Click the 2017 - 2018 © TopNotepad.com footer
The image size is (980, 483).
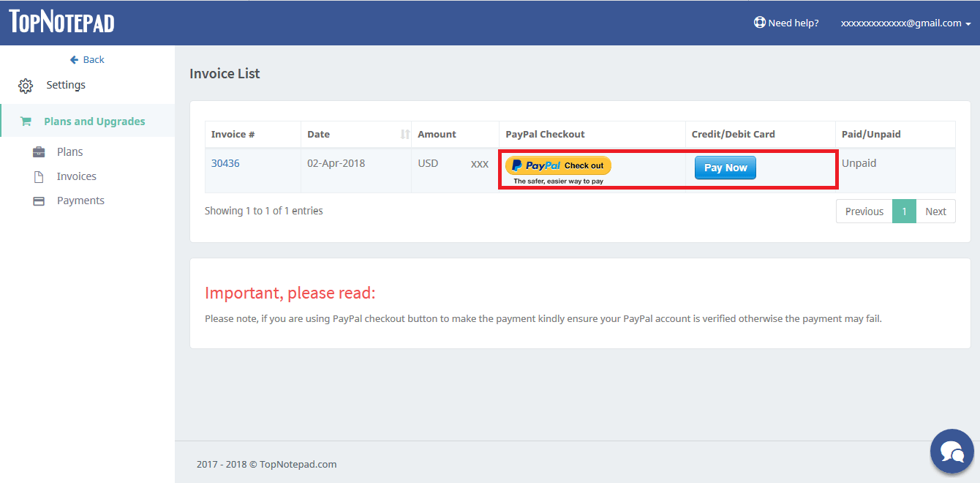click(x=266, y=464)
